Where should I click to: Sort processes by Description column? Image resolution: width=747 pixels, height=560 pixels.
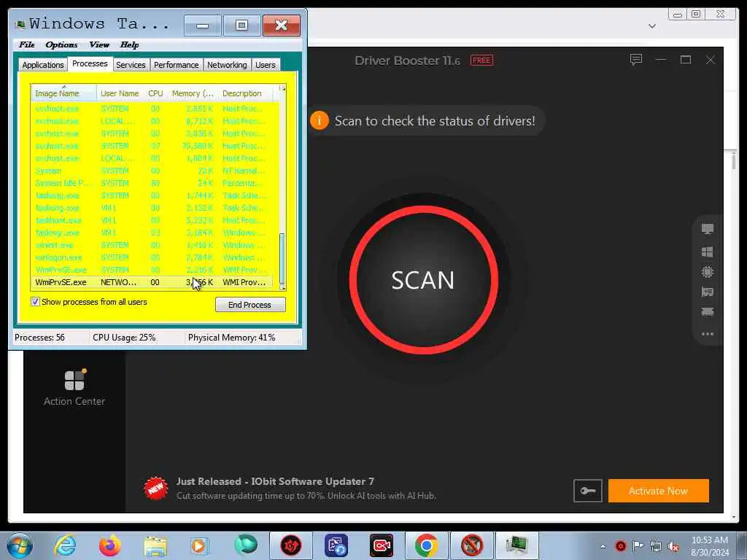(247, 93)
